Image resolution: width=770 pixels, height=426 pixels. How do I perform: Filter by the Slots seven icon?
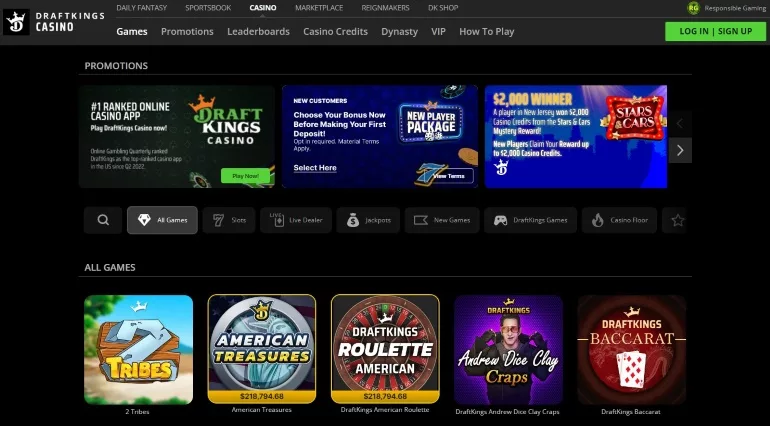tap(229, 220)
